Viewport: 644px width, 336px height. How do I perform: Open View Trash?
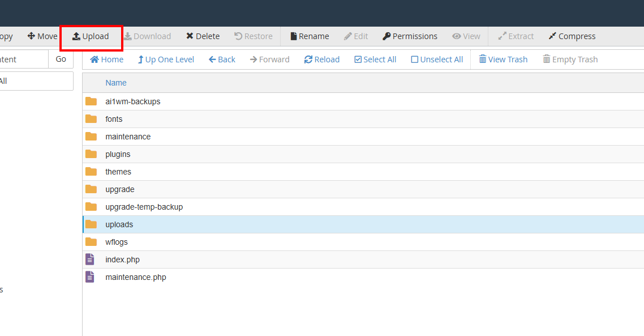pyautogui.click(x=503, y=59)
